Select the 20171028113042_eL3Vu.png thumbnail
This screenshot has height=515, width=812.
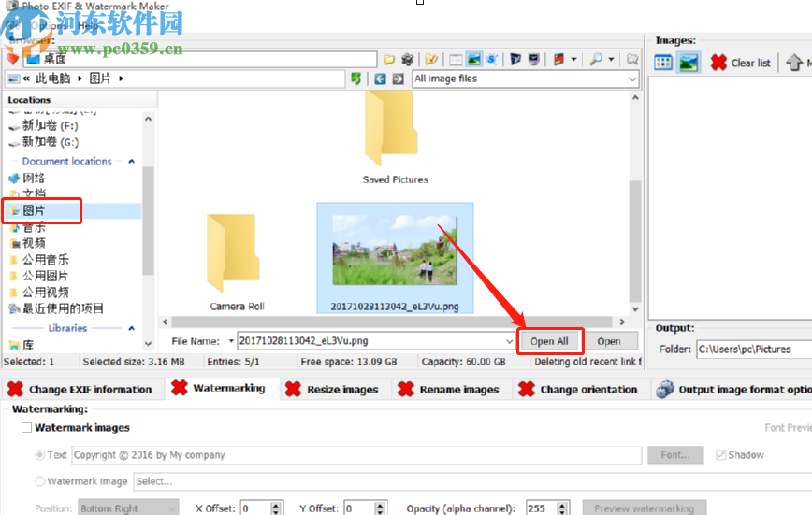[x=395, y=258]
